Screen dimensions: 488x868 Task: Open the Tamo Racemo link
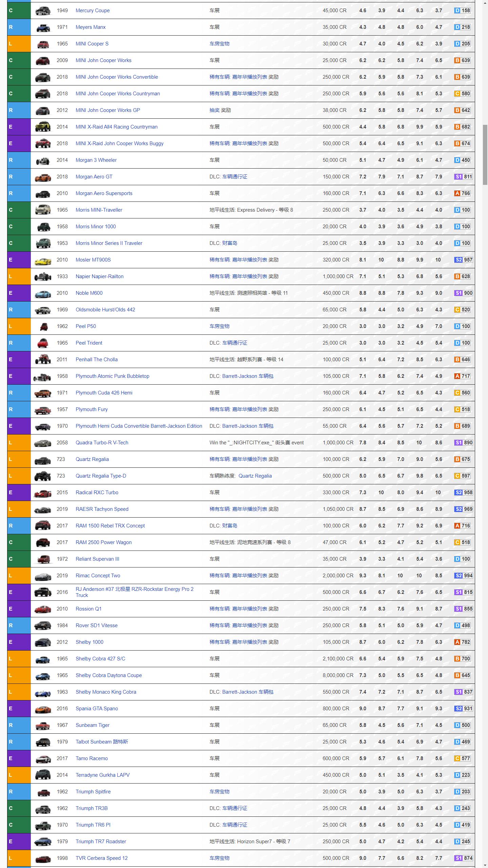[x=91, y=758]
